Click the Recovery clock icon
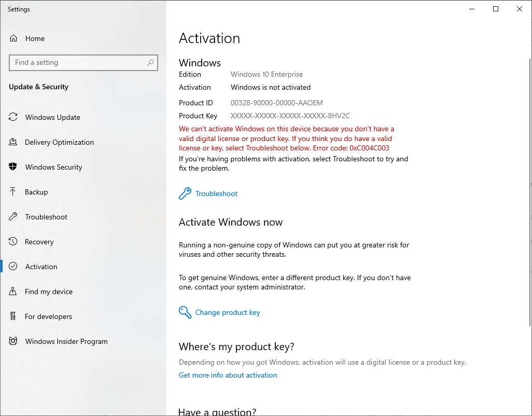Viewport: 532px width, 416px height. click(13, 241)
